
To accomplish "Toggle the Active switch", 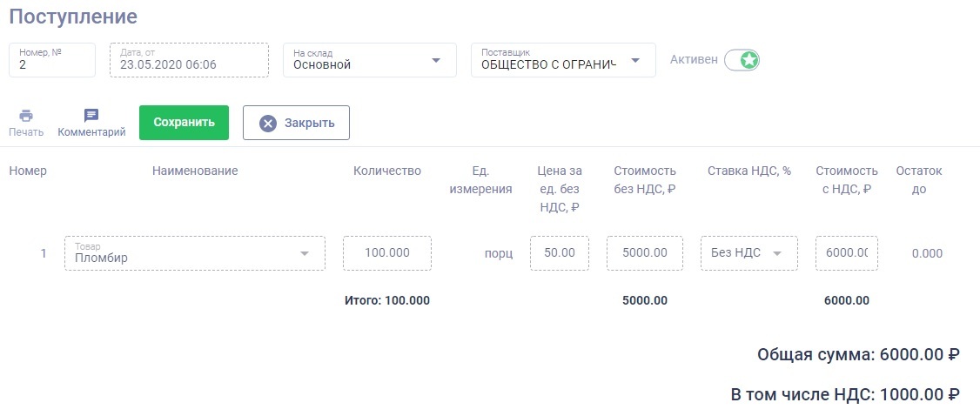I will (742, 60).
